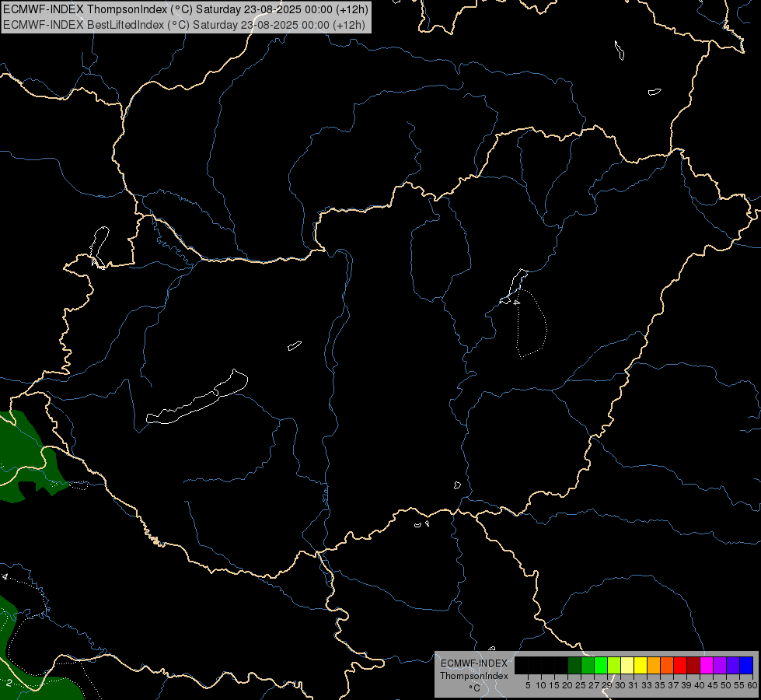Click the magenta 40-45 legend swatch

[707, 665]
